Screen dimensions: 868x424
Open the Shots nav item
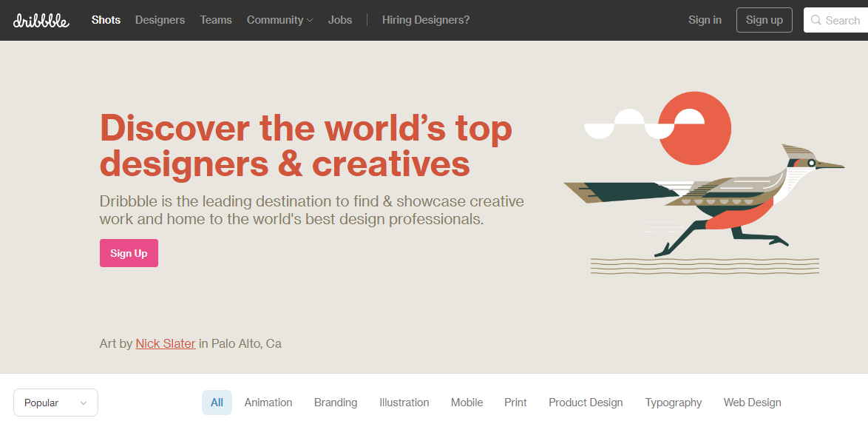[x=106, y=20]
